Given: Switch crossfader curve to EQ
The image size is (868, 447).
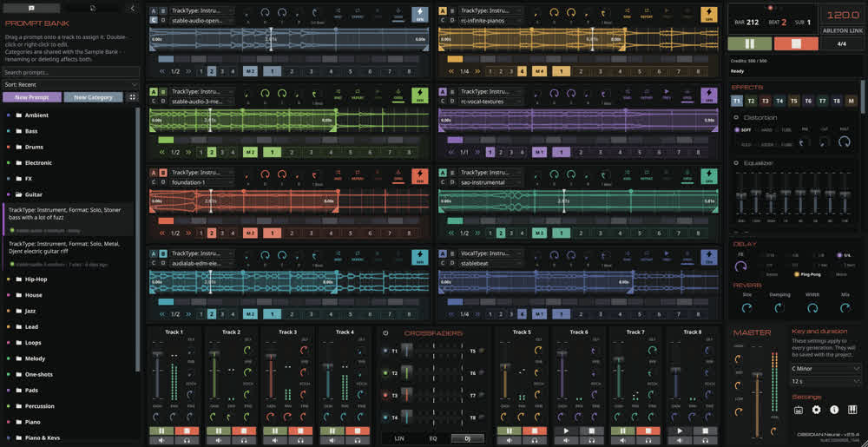Looking at the screenshot, I should (x=433, y=438).
